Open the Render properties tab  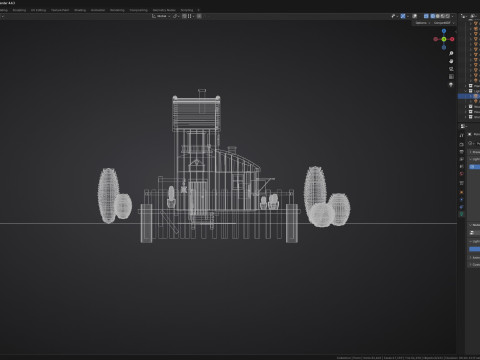462,144
